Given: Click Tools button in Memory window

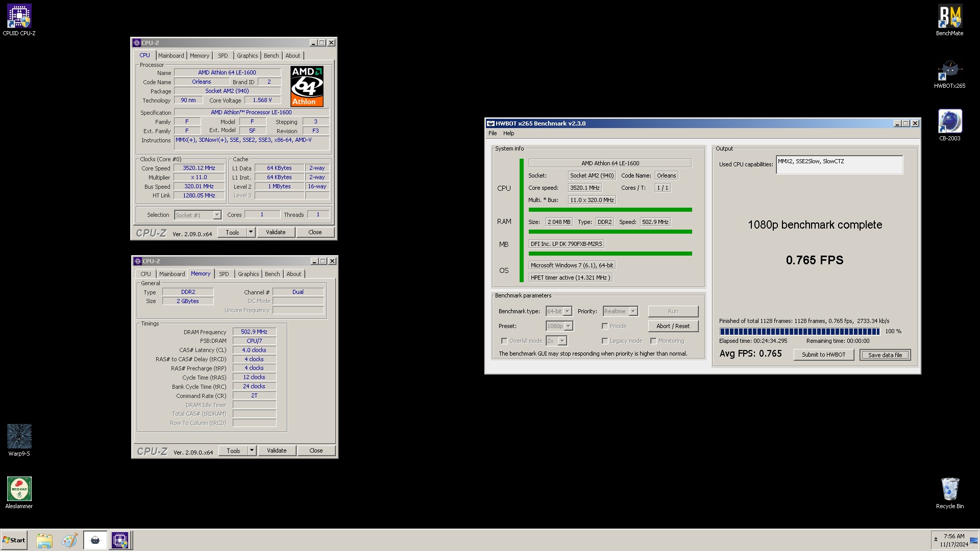Looking at the screenshot, I should point(233,450).
